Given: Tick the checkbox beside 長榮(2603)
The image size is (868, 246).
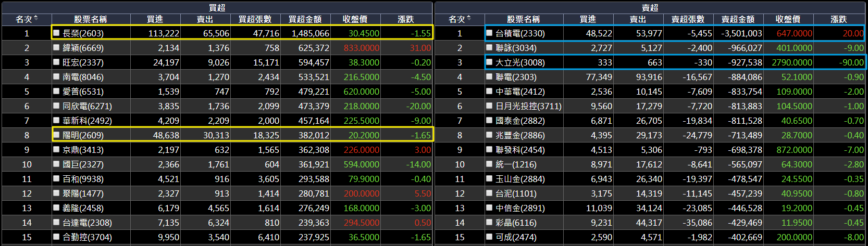Looking at the screenshot, I should (x=56, y=33).
